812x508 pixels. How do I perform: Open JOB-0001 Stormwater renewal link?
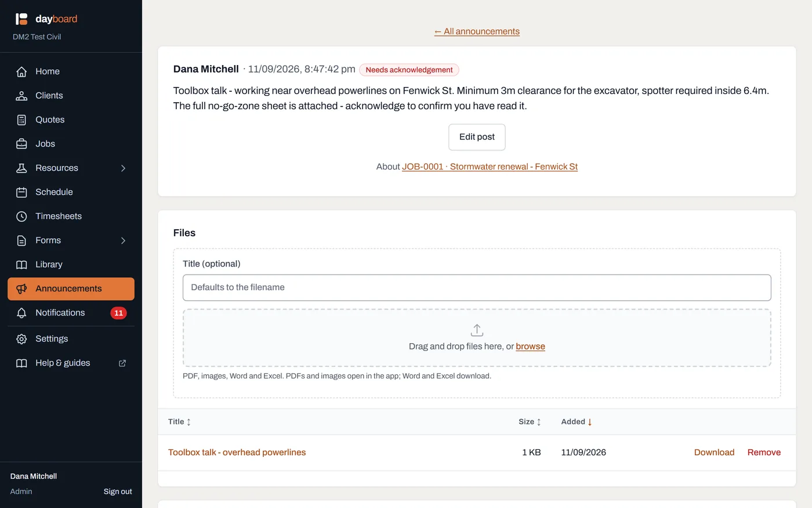point(490,167)
